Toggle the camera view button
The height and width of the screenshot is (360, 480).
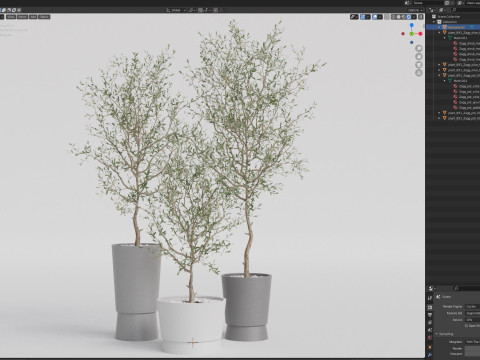(419, 65)
